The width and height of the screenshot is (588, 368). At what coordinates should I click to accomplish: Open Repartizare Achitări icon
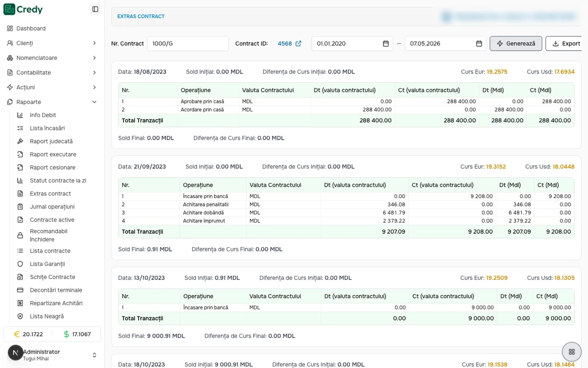tap(20, 303)
